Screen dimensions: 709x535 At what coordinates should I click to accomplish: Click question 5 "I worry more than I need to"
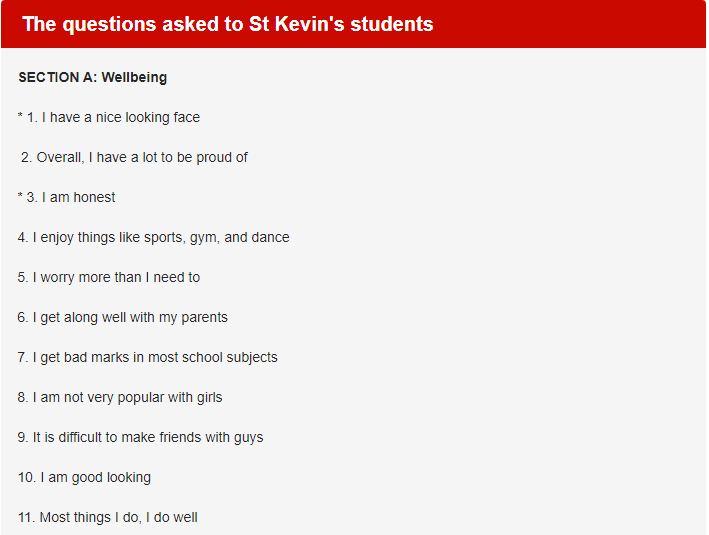point(109,277)
